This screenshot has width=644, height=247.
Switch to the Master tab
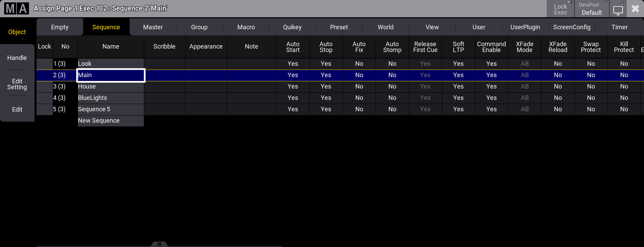click(x=153, y=27)
